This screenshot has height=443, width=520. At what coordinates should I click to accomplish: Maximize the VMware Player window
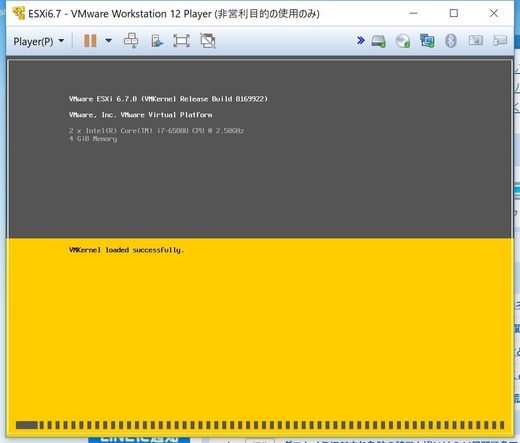[x=454, y=13]
